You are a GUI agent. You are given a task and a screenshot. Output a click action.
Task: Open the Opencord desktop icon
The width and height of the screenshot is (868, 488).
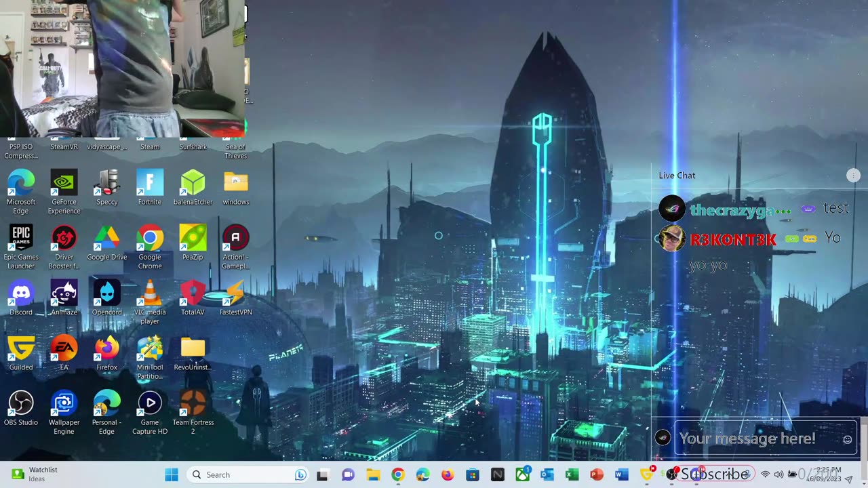[107, 298]
